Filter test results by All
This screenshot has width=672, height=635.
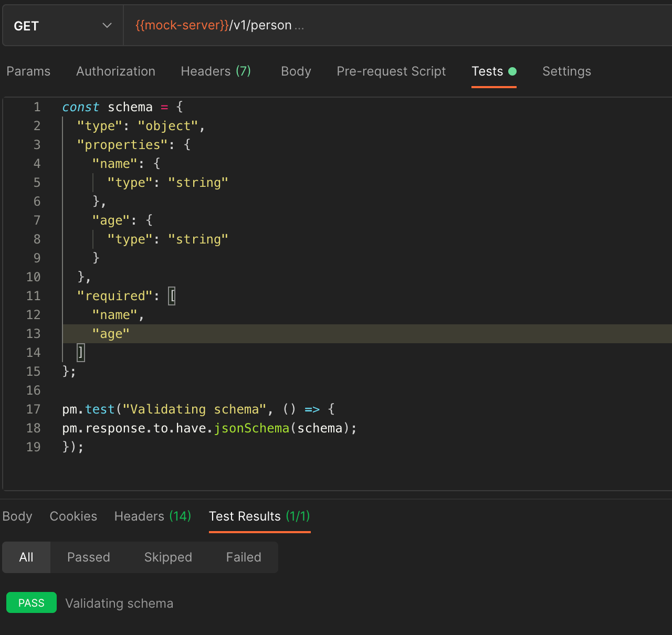(26, 557)
